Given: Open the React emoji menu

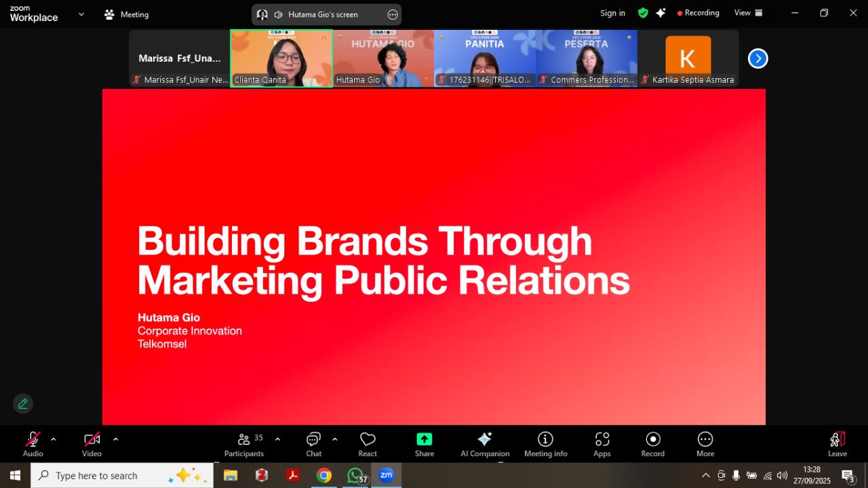Looking at the screenshot, I should click(x=368, y=445).
